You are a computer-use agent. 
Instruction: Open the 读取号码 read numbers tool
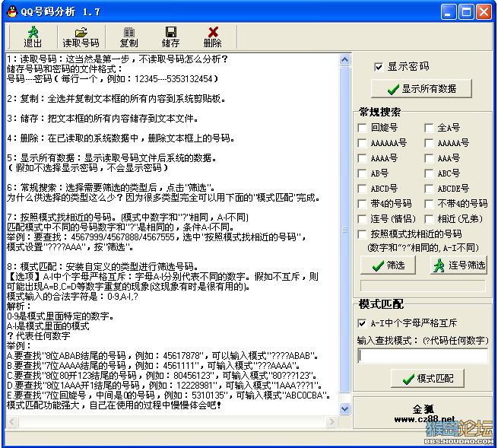[81, 37]
